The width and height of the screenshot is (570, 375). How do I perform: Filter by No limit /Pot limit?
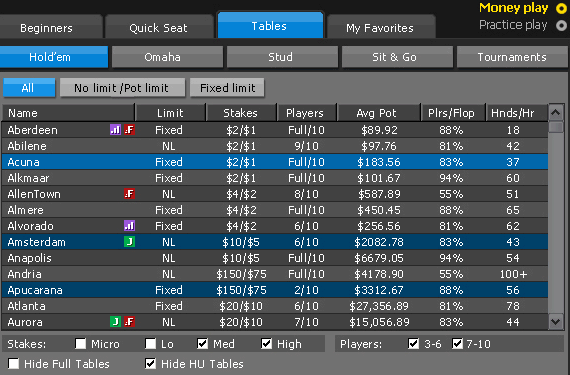point(123,88)
